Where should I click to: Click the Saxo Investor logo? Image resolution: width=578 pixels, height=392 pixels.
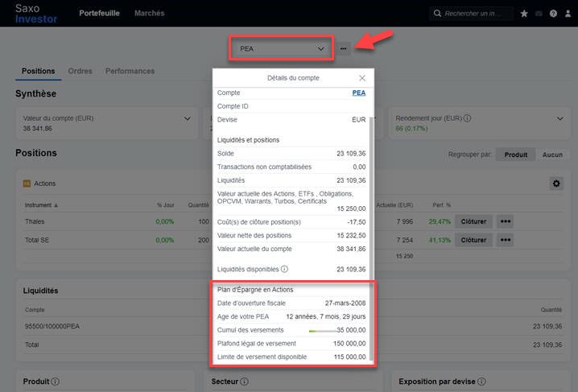click(x=35, y=14)
